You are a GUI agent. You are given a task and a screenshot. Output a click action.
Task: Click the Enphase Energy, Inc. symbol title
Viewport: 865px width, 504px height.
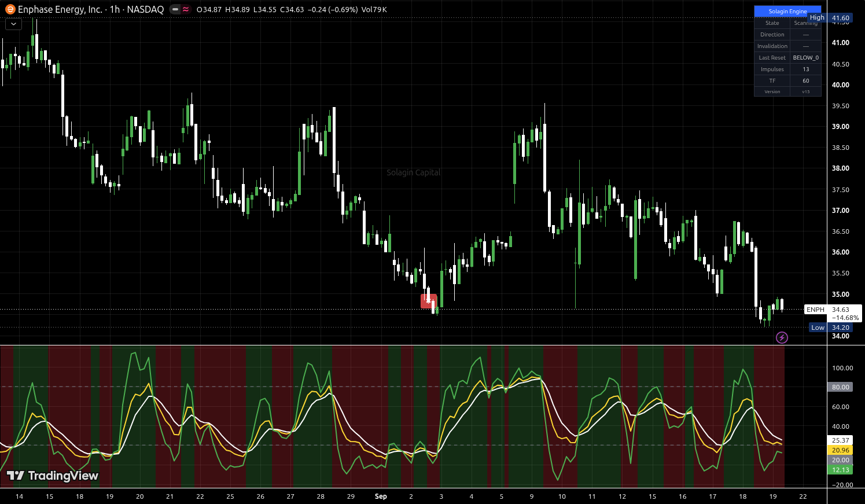(60, 9)
